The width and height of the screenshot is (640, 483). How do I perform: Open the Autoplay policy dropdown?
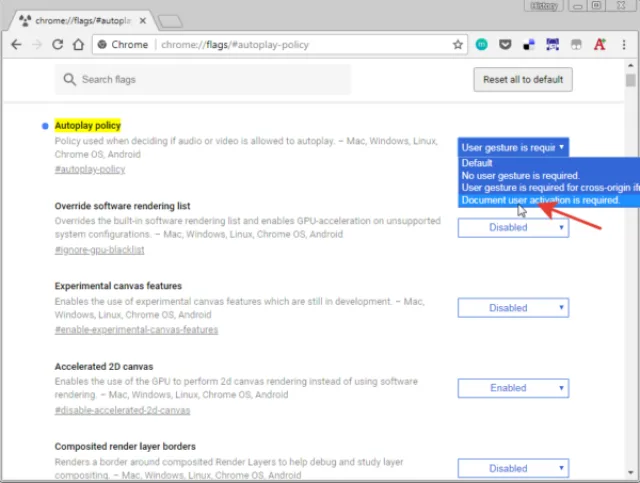click(x=513, y=147)
